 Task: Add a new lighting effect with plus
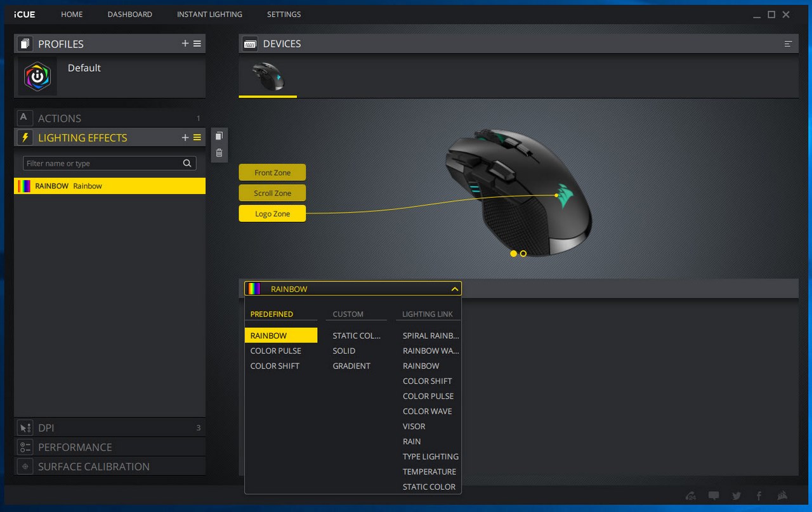(x=185, y=138)
